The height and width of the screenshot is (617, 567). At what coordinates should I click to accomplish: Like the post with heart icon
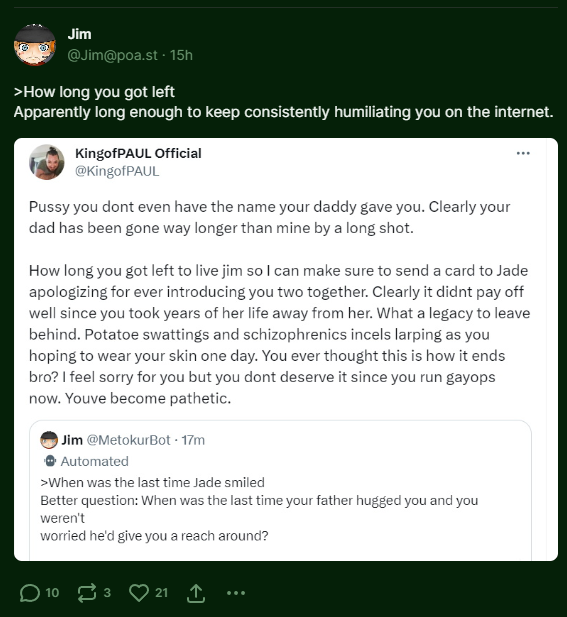(x=139, y=593)
